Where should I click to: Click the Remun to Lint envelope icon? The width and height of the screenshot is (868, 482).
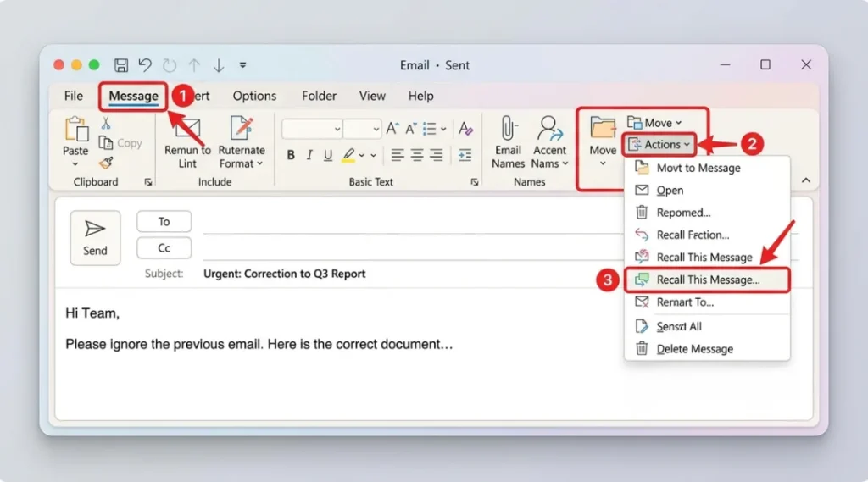[187, 130]
